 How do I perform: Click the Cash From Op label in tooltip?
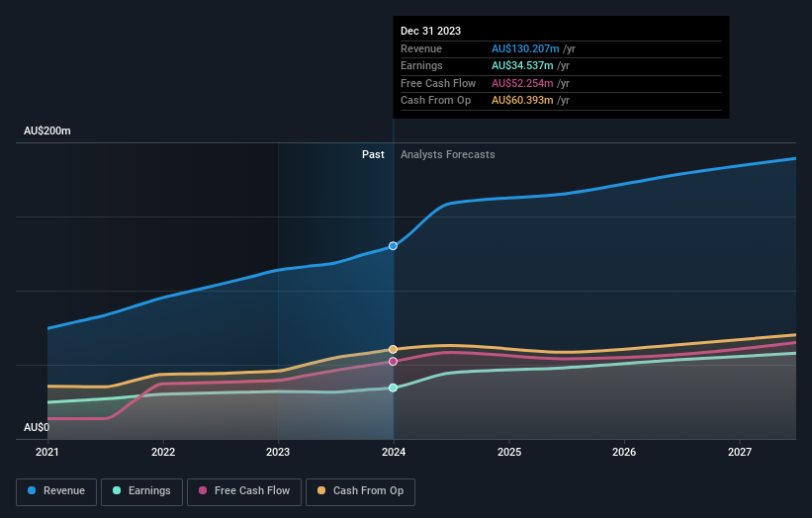(435, 101)
